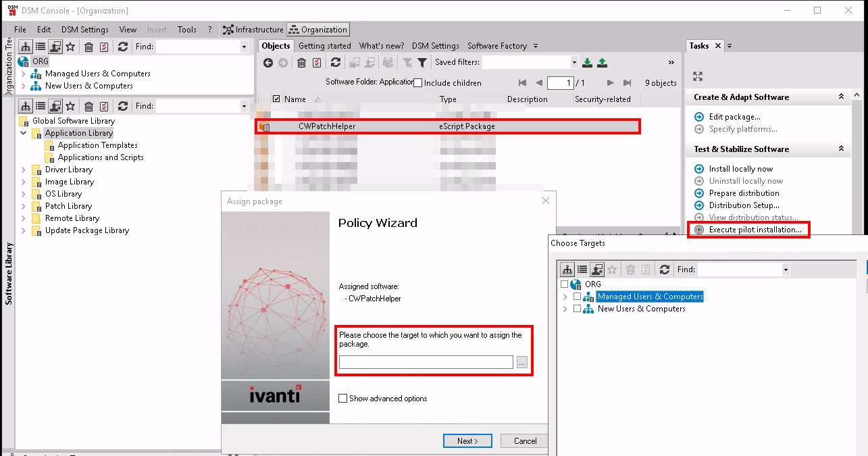Image resolution: width=868 pixels, height=456 pixels.
Task: Switch to Organization view in the main toolbar
Action: pos(318,30)
